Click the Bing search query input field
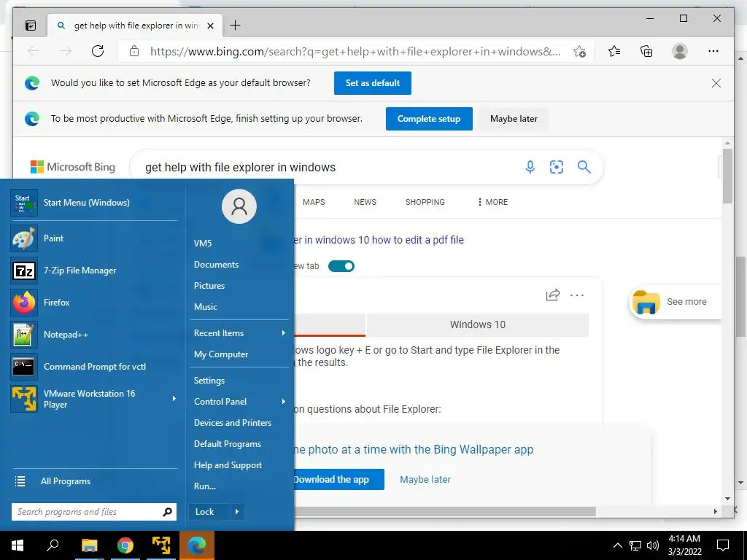The height and width of the screenshot is (560, 747). pos(329,167)
